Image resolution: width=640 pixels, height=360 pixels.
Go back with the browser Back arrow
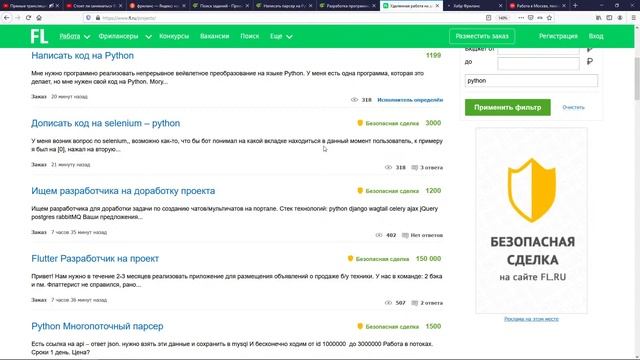7,18
